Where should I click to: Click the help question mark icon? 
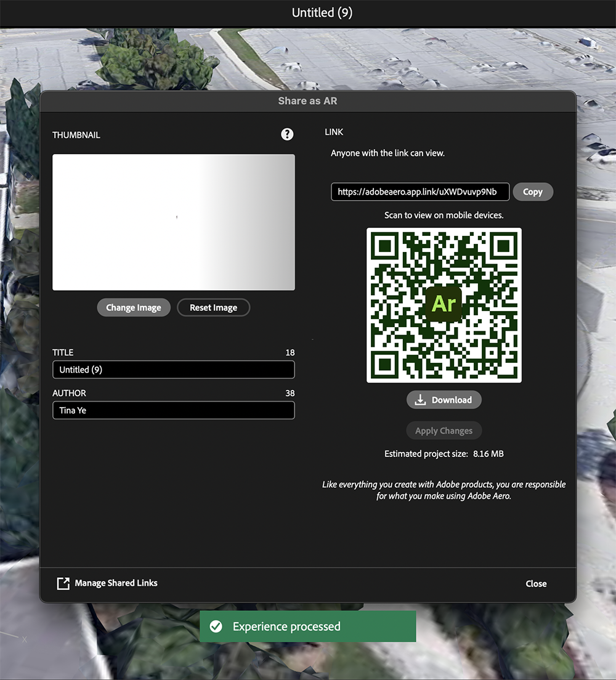[x=287, y=134]
